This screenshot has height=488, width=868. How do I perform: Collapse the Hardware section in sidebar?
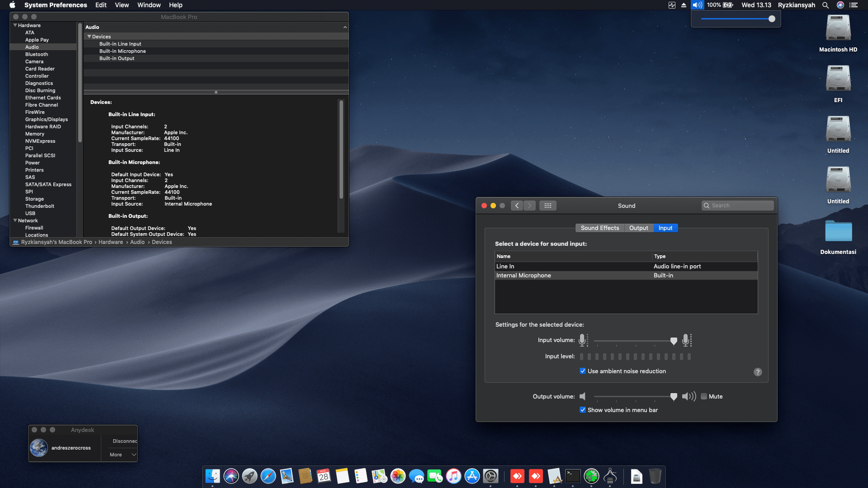(x=15, y=25)
